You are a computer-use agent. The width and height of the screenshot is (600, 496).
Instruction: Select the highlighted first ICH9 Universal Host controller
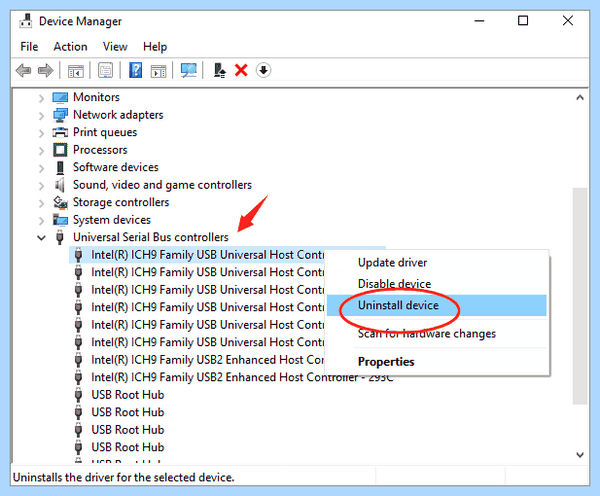(208, 255)
